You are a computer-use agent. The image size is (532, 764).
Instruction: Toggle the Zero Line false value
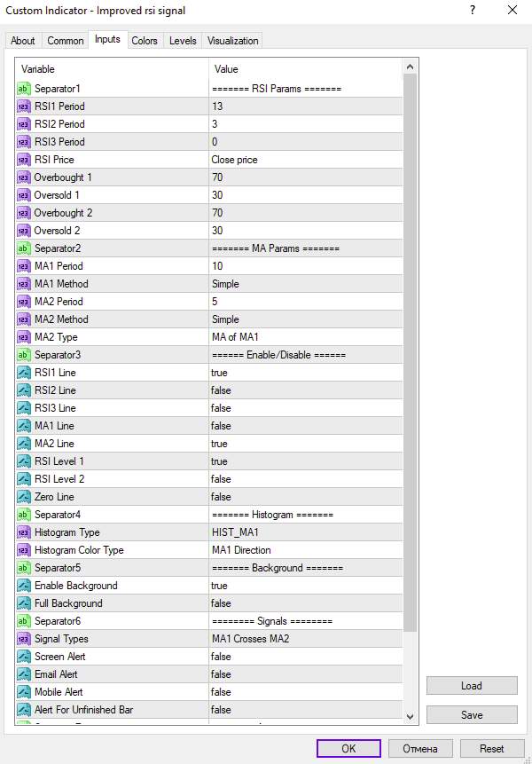(x=305, y=497)
